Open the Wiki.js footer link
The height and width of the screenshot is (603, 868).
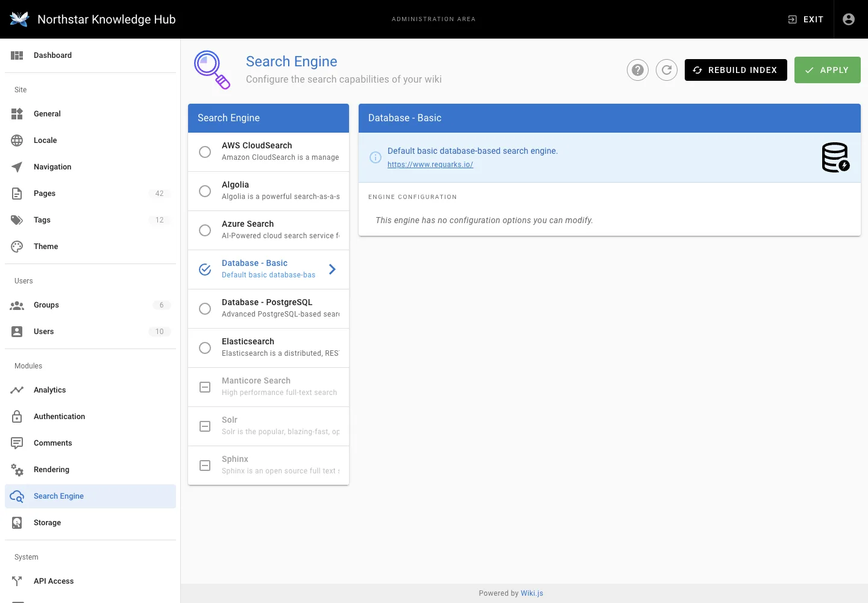[532, 593]
